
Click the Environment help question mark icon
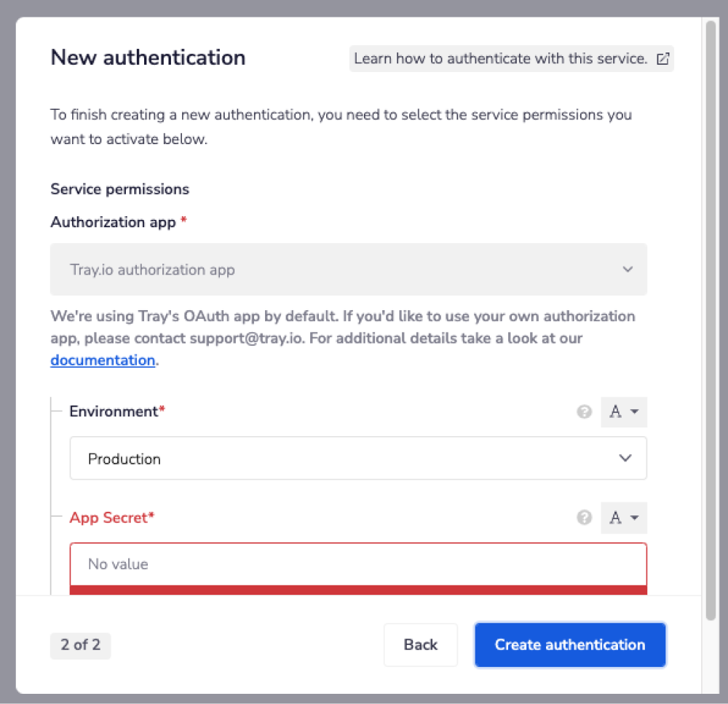pyautogui.click(x=585, y=411)
